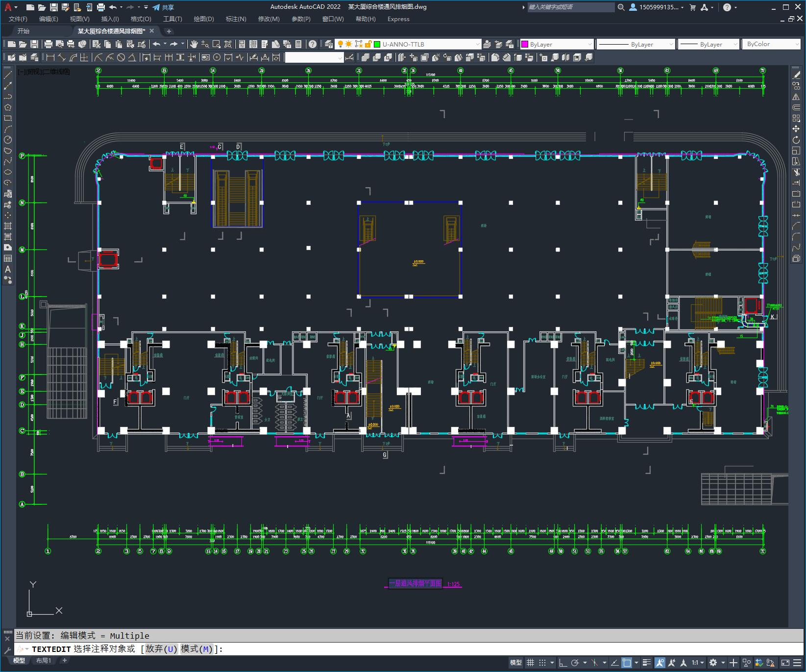Toggle Ortho mode in the status bar
The height and width of the screenshot is (672, 806).
pos(563,663)
